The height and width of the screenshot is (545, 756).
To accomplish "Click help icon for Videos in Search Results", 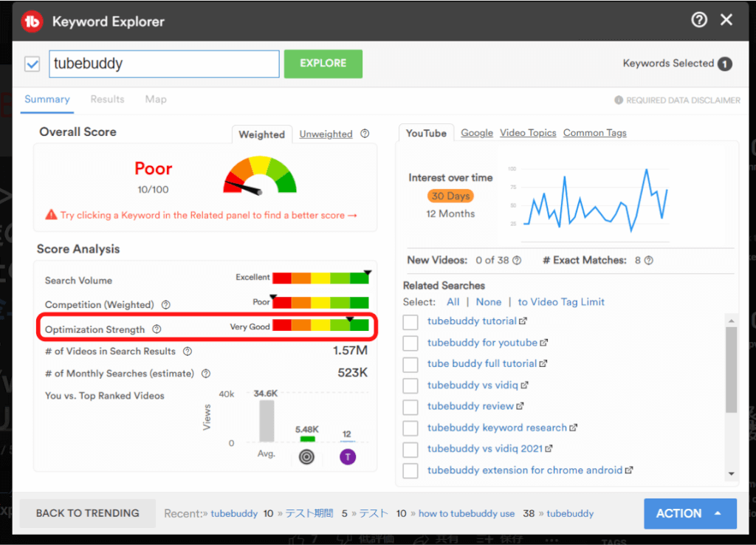I will pyautogui.click(x=188, y=351).
